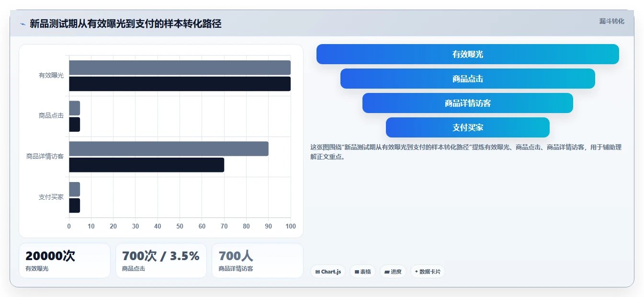Click the 商品点击 y-axis label
Image resolution: width=644 pixels, height=297 pixels.
pyautogui.click(x=51, y=116)
